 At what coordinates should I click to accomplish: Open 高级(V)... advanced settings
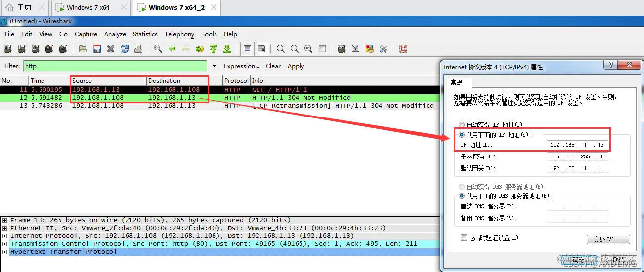click(608, 239)
